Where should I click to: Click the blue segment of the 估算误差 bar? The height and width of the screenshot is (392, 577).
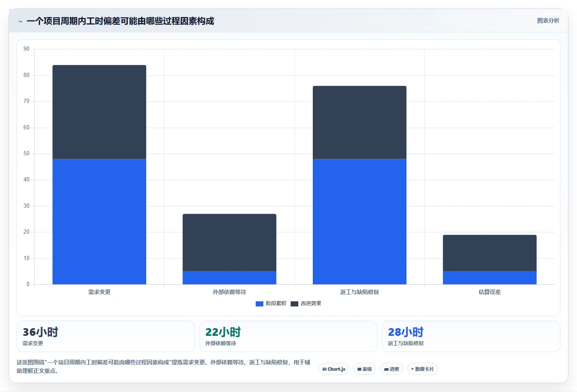[x=490, y=278]
